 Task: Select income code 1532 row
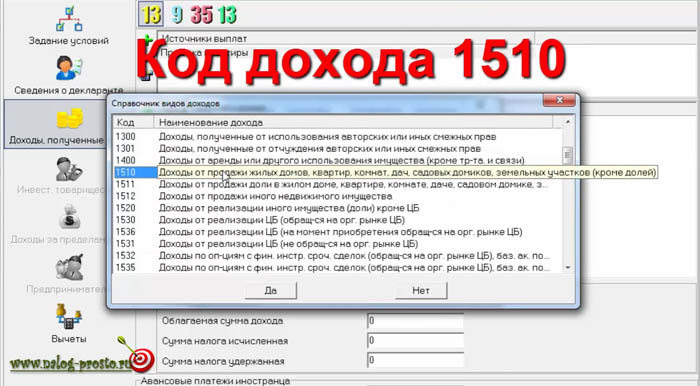338,256
